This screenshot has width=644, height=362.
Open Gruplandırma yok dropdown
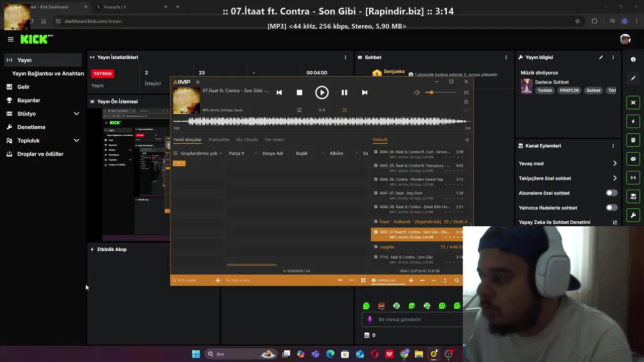pyautogui.click(x=201, y=153)
